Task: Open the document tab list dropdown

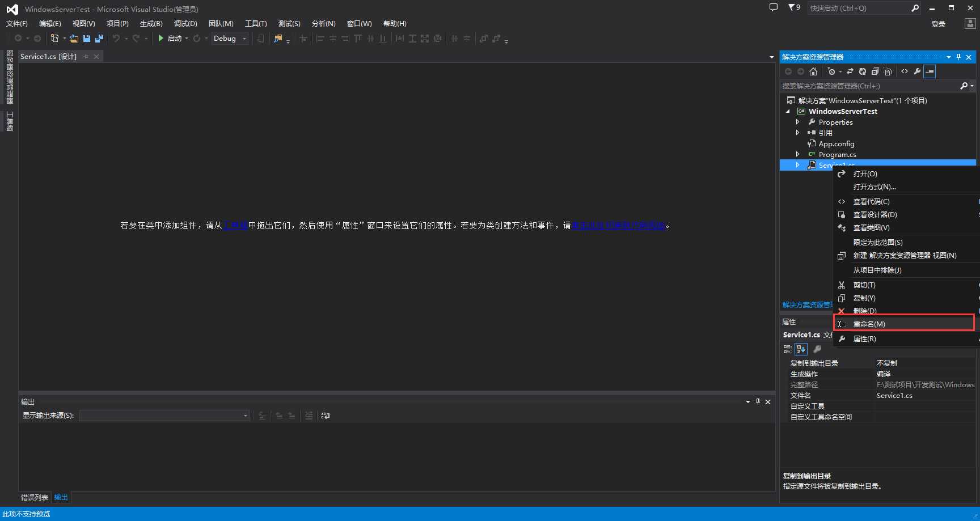Action: (771, 57)
